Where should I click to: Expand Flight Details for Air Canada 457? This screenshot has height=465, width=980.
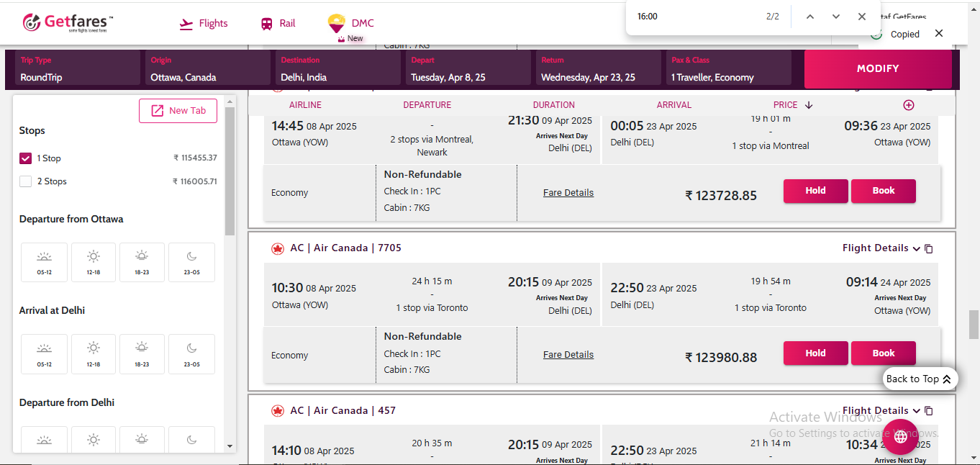[881, 411]
